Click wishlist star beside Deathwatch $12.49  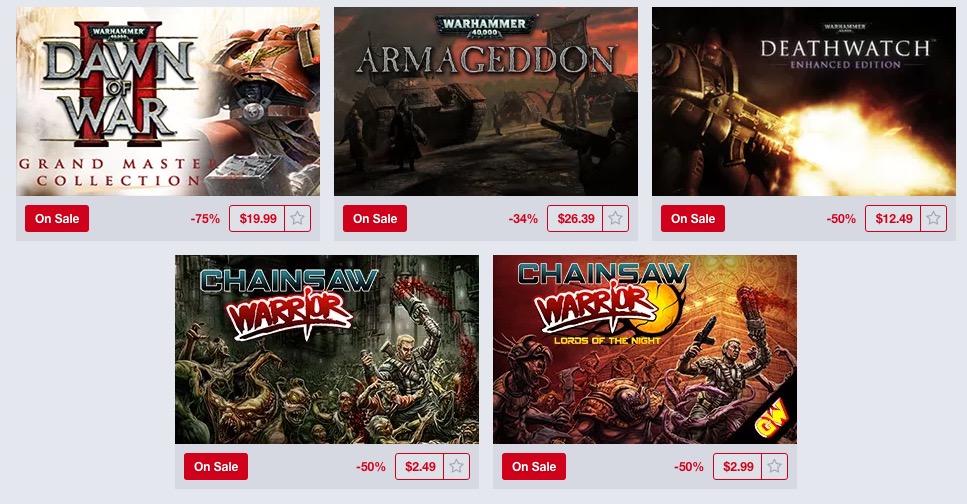(934, 218)
